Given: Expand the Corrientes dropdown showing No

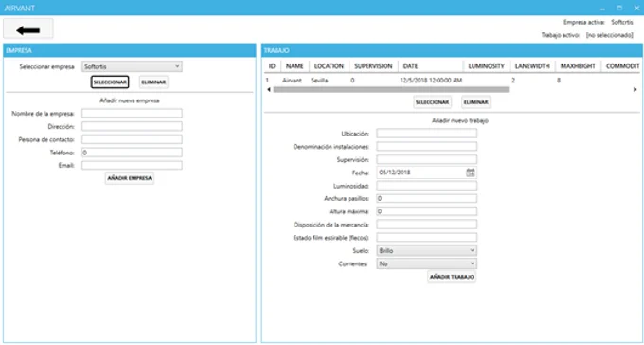Looking at the screenshot, I should pyautogui.click(x=427, y=263).
